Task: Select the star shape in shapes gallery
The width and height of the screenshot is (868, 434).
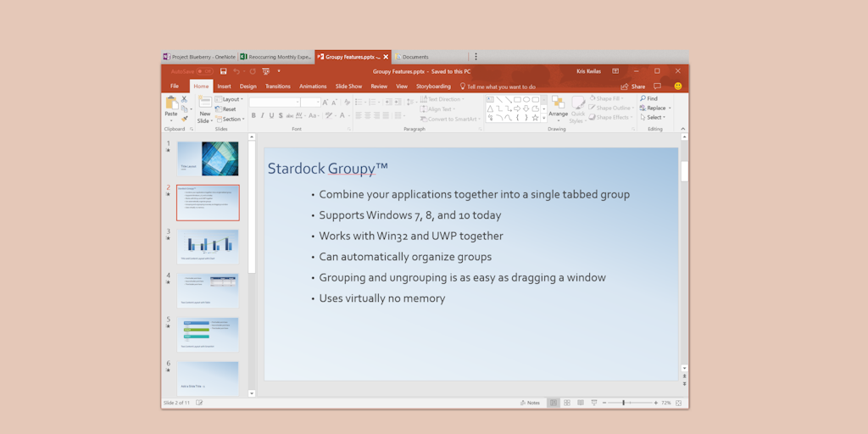Action: click(x=536, y=117)
